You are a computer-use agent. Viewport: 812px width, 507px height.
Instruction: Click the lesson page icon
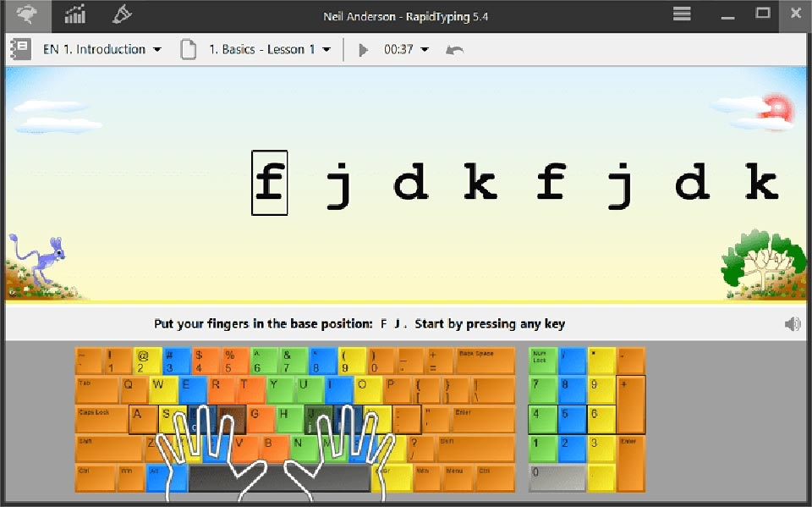click(x=188, y=49)
